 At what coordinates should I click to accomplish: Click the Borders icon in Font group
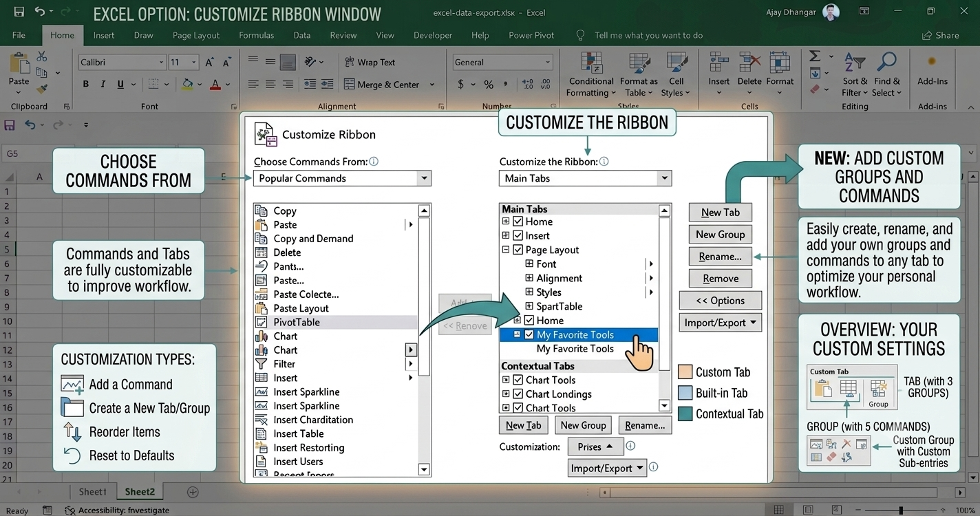pyautogui.click(x=153, y=85)
